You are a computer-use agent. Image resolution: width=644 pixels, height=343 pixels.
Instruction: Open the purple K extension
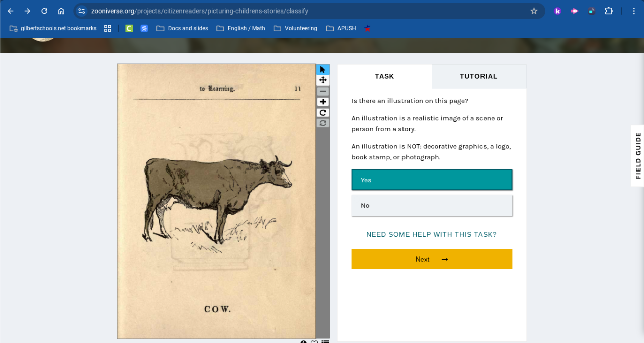(x=557, y=11)
